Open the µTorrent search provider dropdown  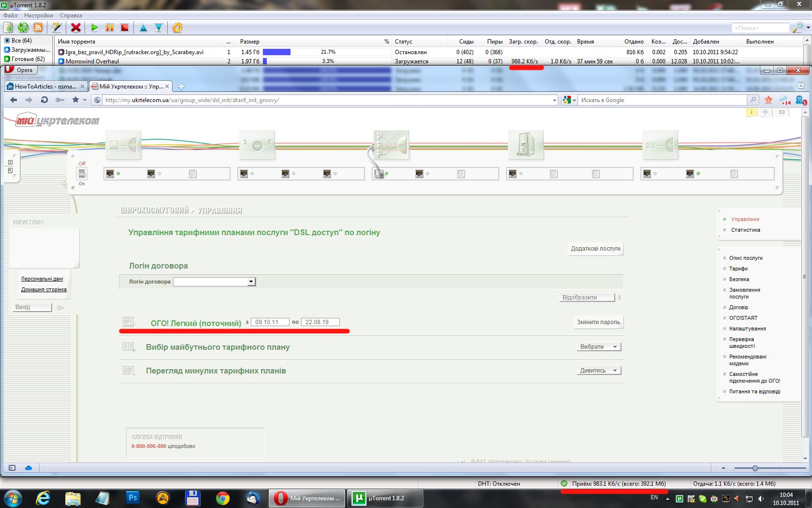click(x=807, y=28)
